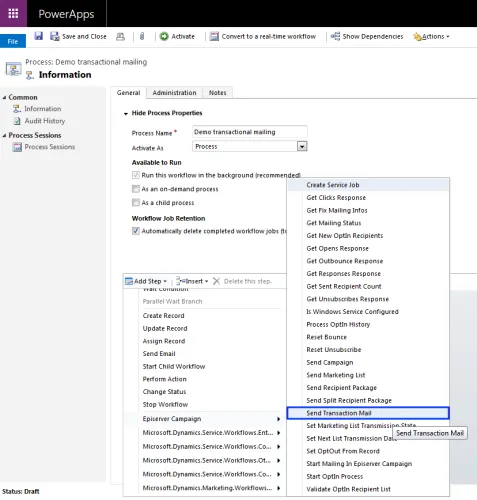The width and height of the screenshot is (477, 500).
Task: Click Convert to a real-time workflow icon
Action: [214, 36]
